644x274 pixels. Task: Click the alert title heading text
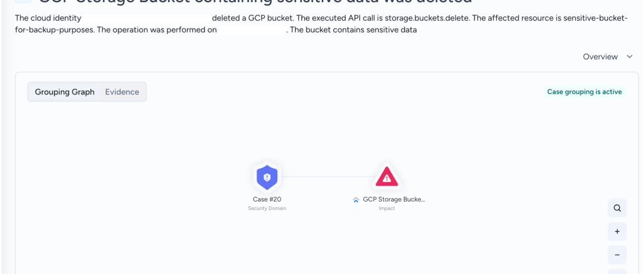click(255, 1)
